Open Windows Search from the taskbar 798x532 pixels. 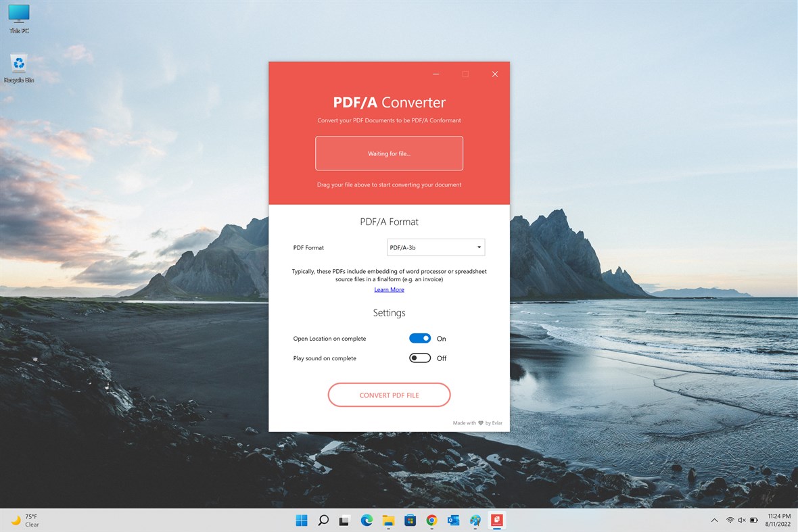(323, 521)
